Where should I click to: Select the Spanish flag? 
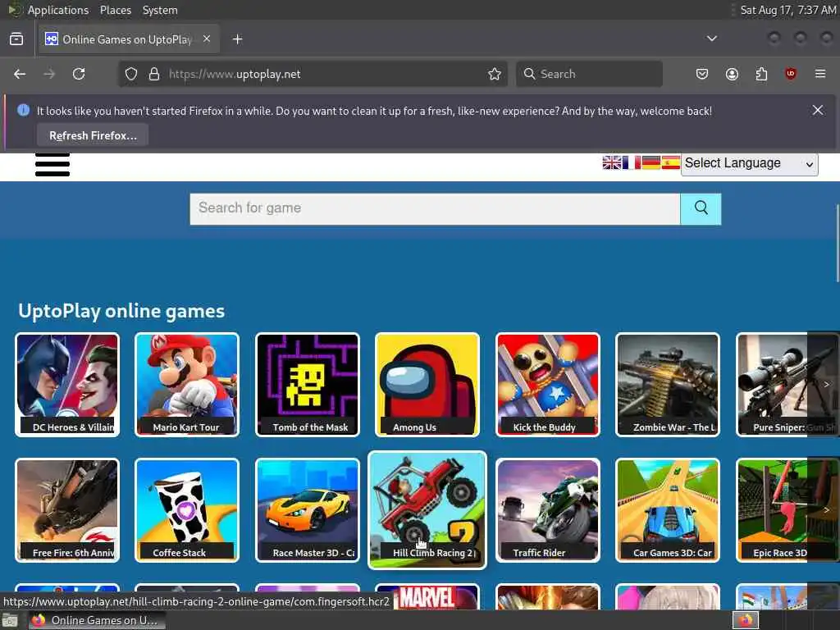(671, 162)
